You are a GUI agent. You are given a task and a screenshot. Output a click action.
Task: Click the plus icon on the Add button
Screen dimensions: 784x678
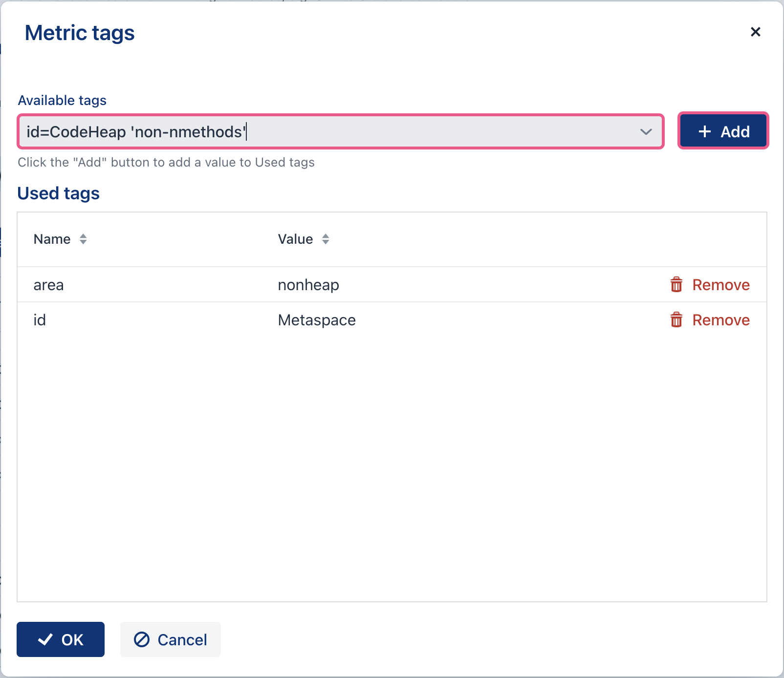704,131
